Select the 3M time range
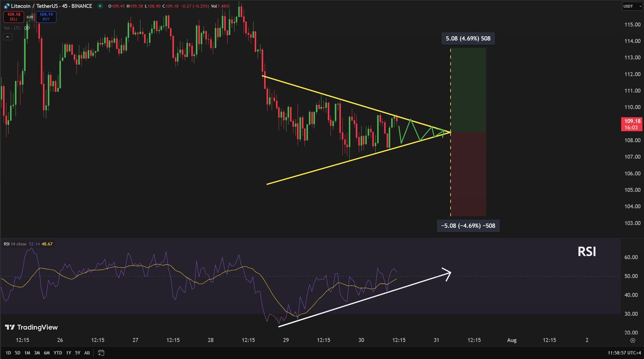The width and height of the screenshot is (644, 359). click(x=37, y=353)
